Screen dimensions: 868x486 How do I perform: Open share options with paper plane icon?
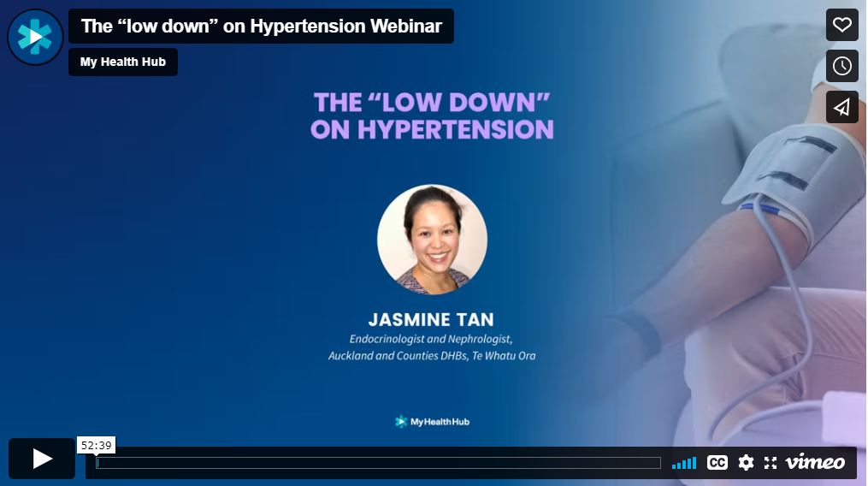pos(841,107)
